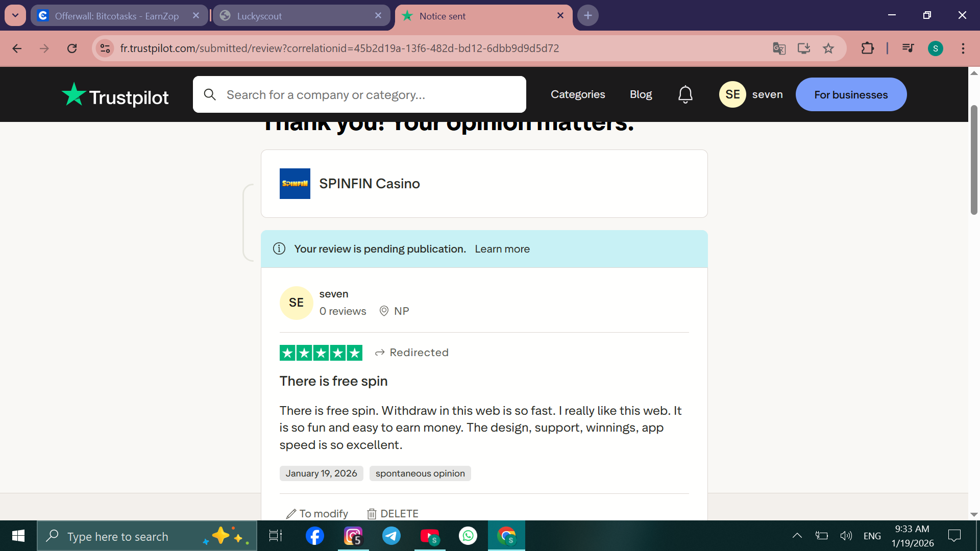Image resolution: width=980 pixels, height=551 pixels.
Task: Open WhatsApp from the taskbar
Action: tap(468, 536)
